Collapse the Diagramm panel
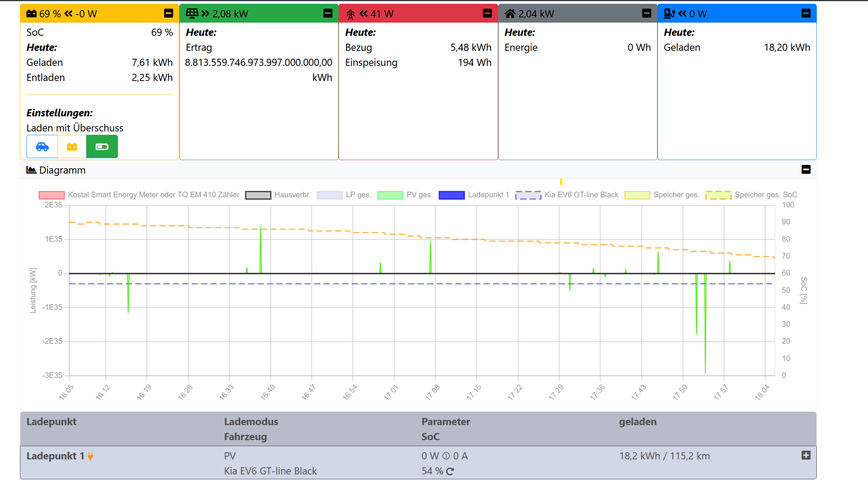The width and height of the screenshot is (868, 494). [x=806, y=169]
